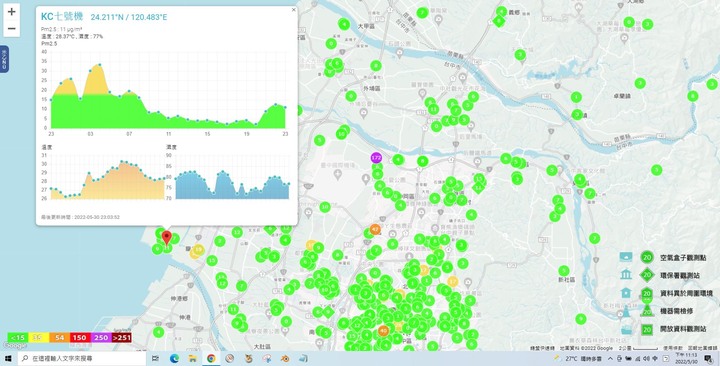Click the 開放資料觀測站 legend label

(x=683, y=330)
